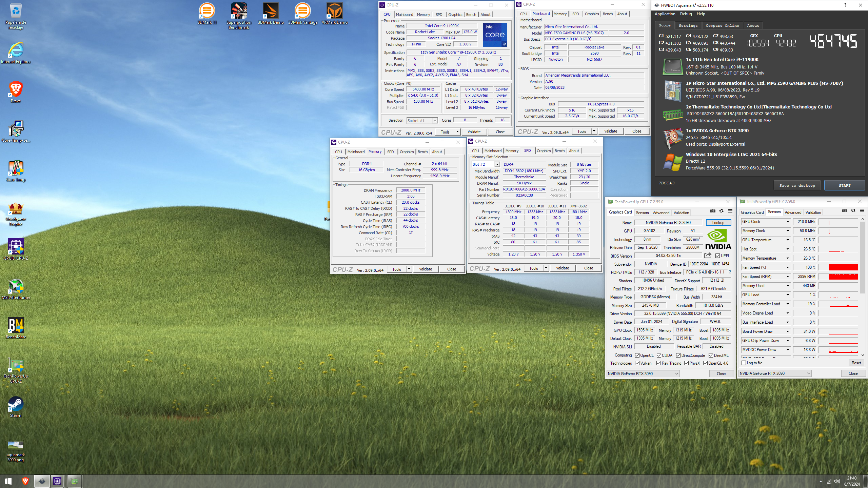Toggle OpenCL checkbox in GPU-Z
Viewport: 868px width, 488px height.
[637, 355]
